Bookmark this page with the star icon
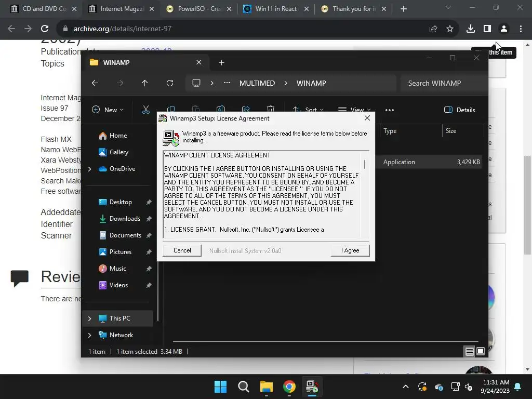 (450, 29)
